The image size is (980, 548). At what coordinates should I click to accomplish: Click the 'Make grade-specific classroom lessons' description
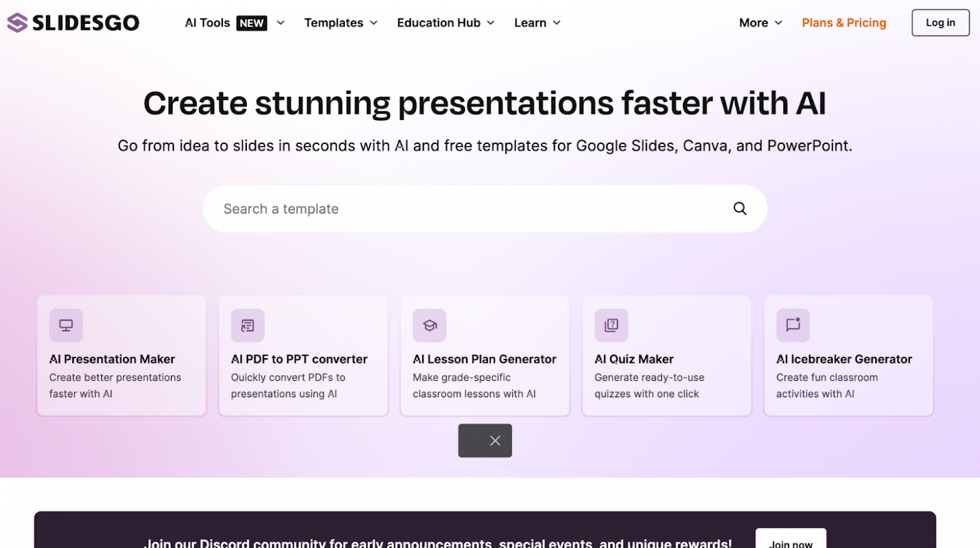[x=474, y=386]
